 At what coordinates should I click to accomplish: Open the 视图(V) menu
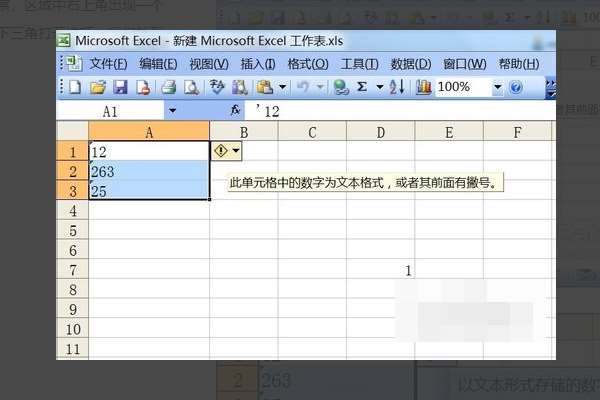209,64
